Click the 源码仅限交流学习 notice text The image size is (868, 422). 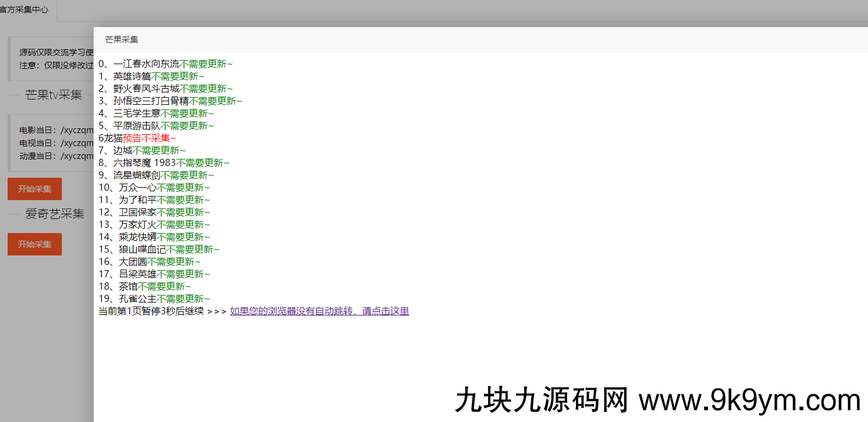56,52
